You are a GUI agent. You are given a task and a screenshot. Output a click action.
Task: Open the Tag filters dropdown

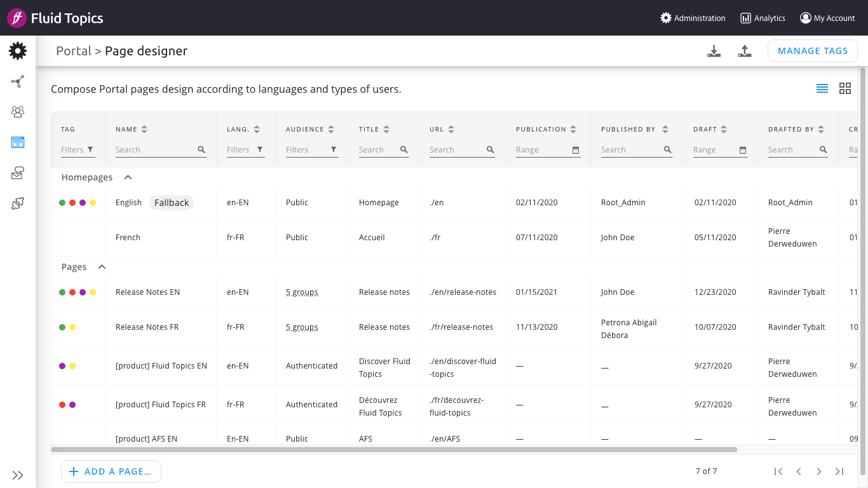[x=78, y=150]
